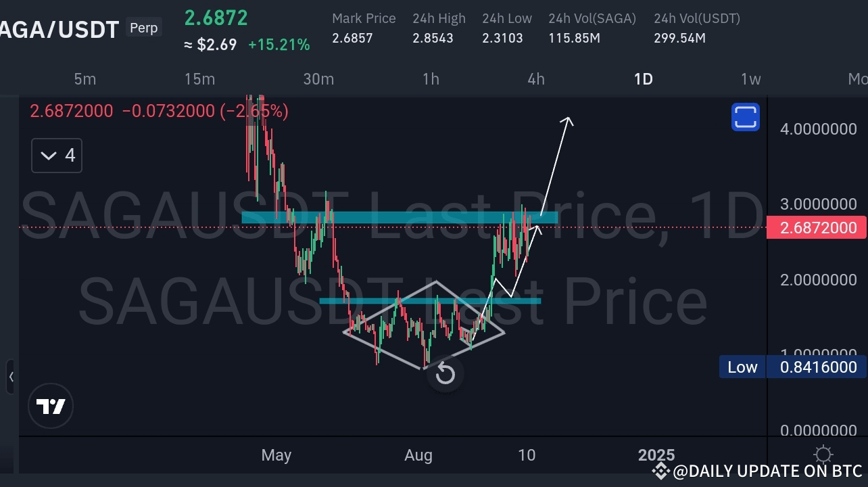Open the candles counter dropdown showing 4
The height and width of the screenshot is (487, 868).
point(56,155)
